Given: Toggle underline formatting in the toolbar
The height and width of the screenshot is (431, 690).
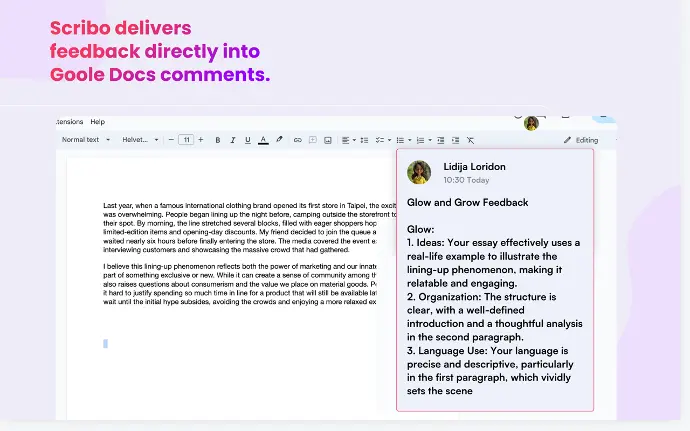Looking at the screenshot, I should coord(247,140).
